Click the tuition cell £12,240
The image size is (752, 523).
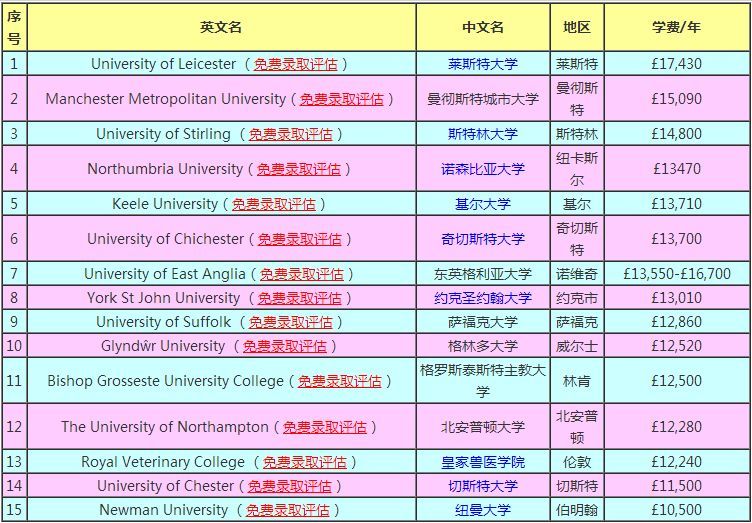tap(677, 462)
